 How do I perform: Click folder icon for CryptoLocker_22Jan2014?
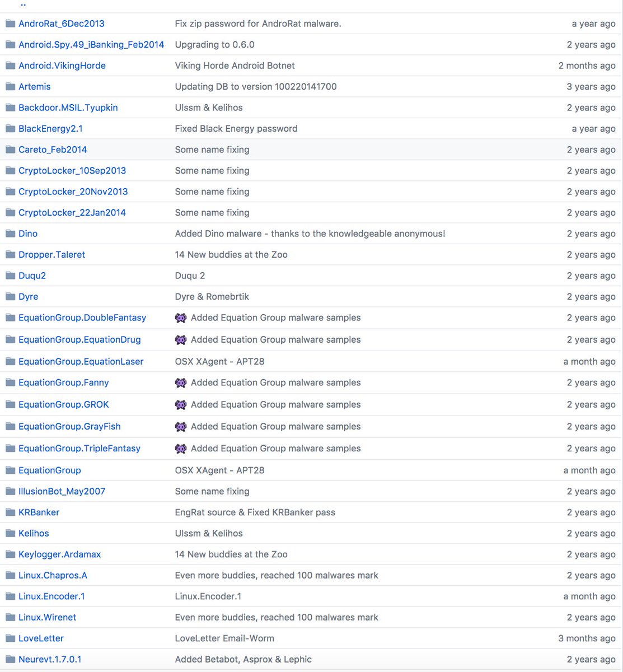tap(10, 212)
